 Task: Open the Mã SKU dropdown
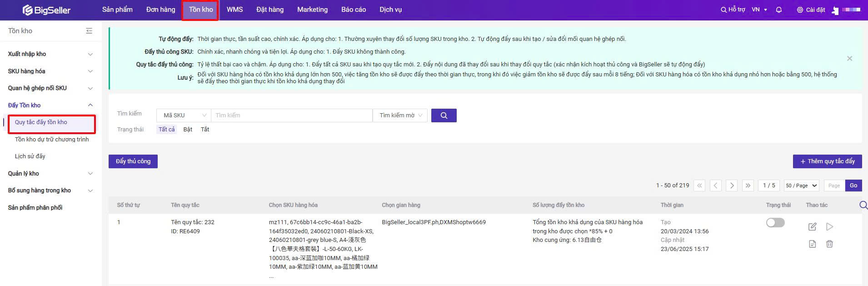tap(184, 115)
